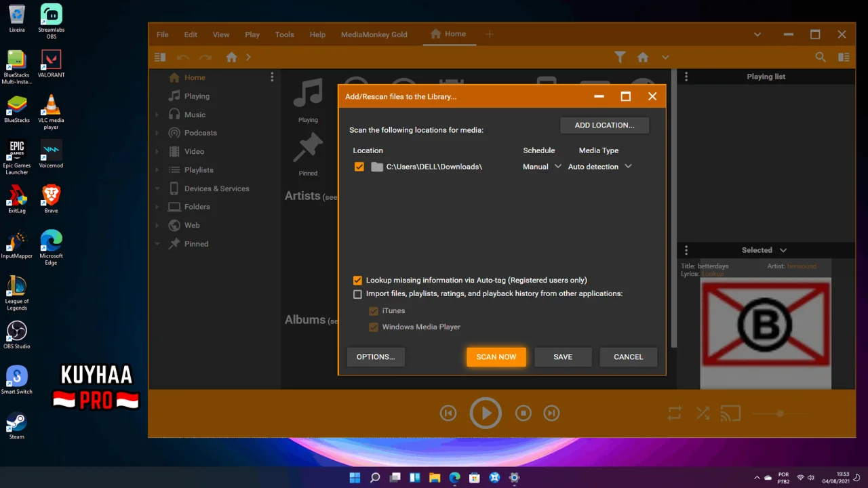Toggle the Windows Media Player import checkbox
This screenshot has width=868, height=488.
(x=373, y=327)
